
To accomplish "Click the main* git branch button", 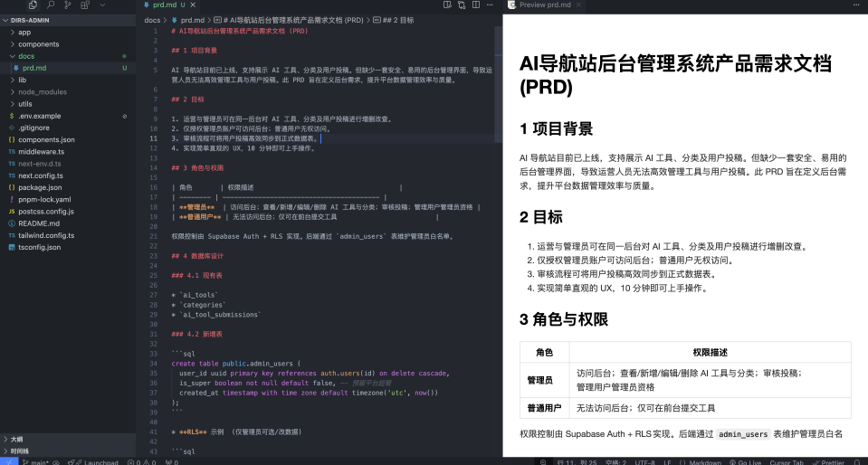I will tap(33, 461).
